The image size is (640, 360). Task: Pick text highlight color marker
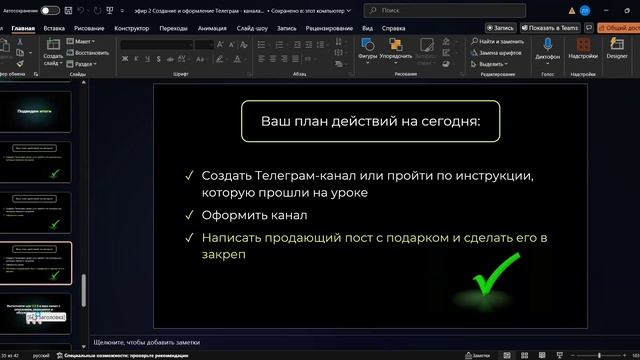coord(219,59)
